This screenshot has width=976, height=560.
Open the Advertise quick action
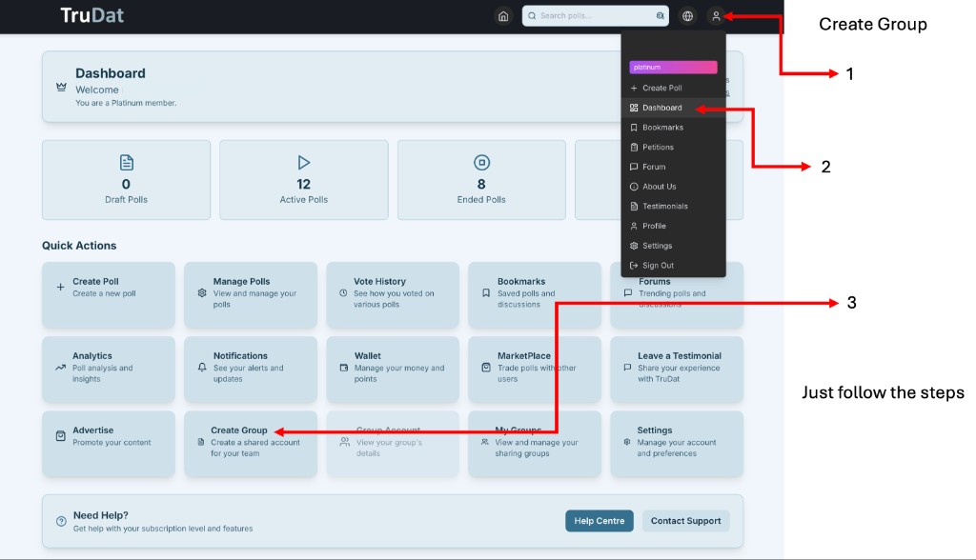click(109, 444)
